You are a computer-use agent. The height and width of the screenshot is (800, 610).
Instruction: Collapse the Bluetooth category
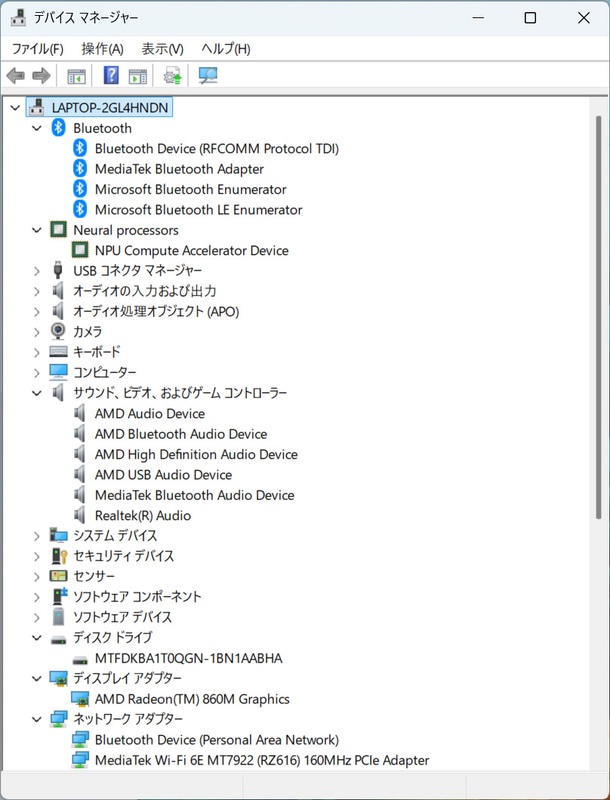tap(37, 128)
